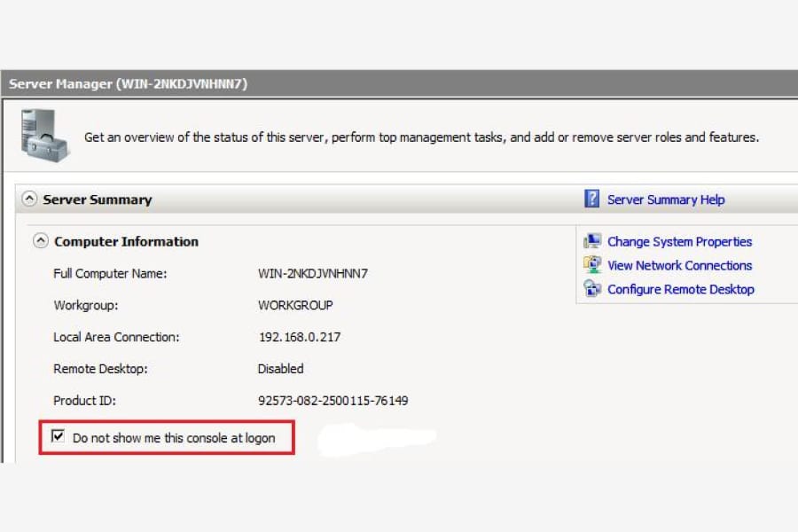Image resolution: width=798 pixels, height=532 pixels.
Task: Open the View Network Connections link
Action: click(x=679, y=266)
